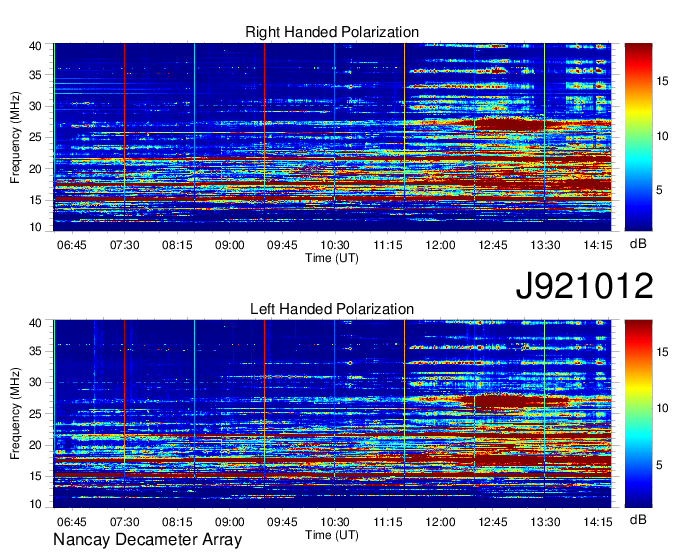680x552 pixels.
Task: Click the "Nancay Decameter Array" caption
Action: [147, 540]
